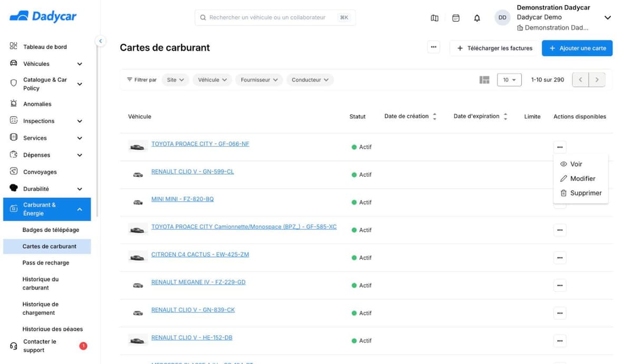The height and width of the screenshot is (364, 632).
Task: Select Supprimer in the actions menu
Action: [580, 193]
